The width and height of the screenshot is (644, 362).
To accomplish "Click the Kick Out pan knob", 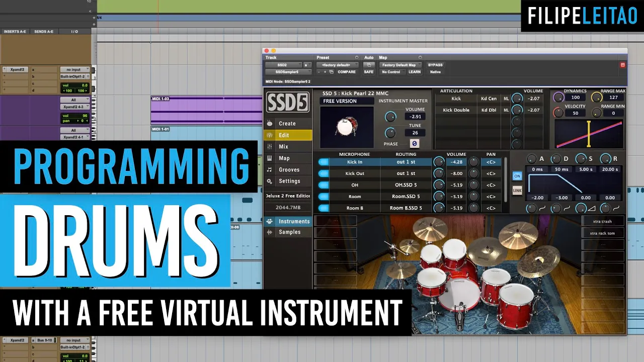I will [x=473, y=173].
